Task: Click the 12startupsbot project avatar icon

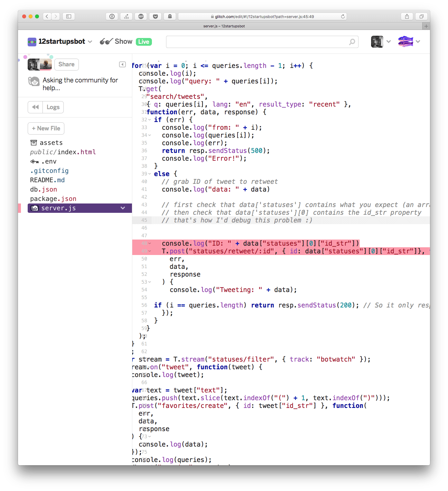Action: 32,42
